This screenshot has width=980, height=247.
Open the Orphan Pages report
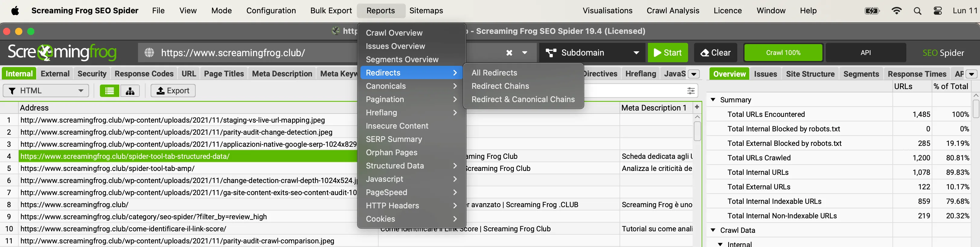tap(392, 152)
